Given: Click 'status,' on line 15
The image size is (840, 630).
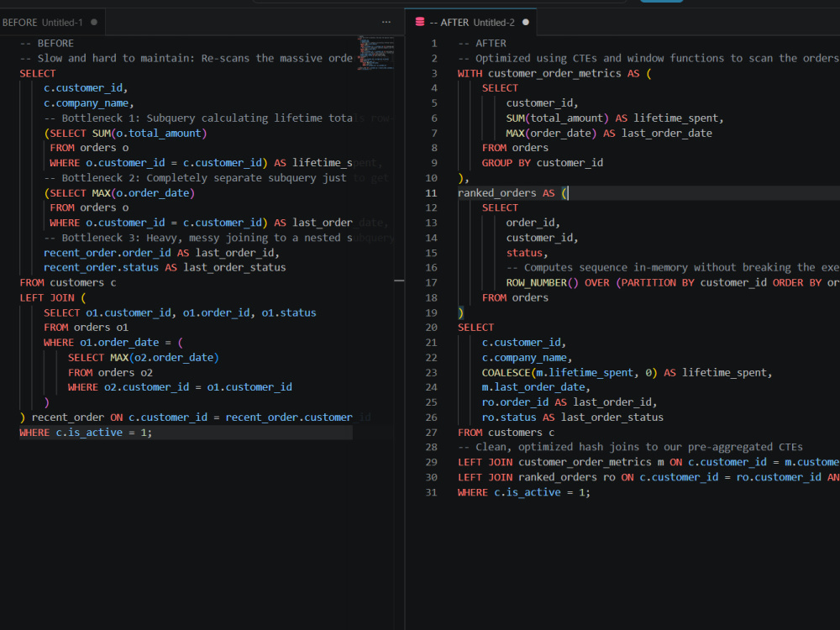Looking at the screenshot, I should tap(527, 253).
